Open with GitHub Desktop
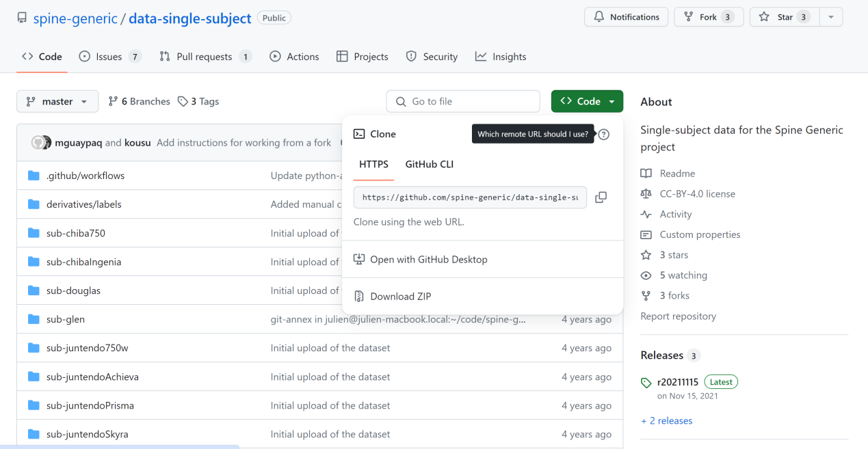Screen dimensions: 868x449 click(x=428, y=260)
